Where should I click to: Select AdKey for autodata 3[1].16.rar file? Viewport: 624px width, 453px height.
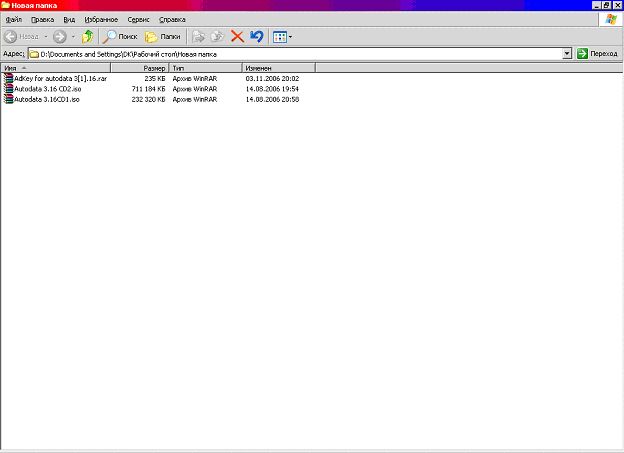coord(60,78)
